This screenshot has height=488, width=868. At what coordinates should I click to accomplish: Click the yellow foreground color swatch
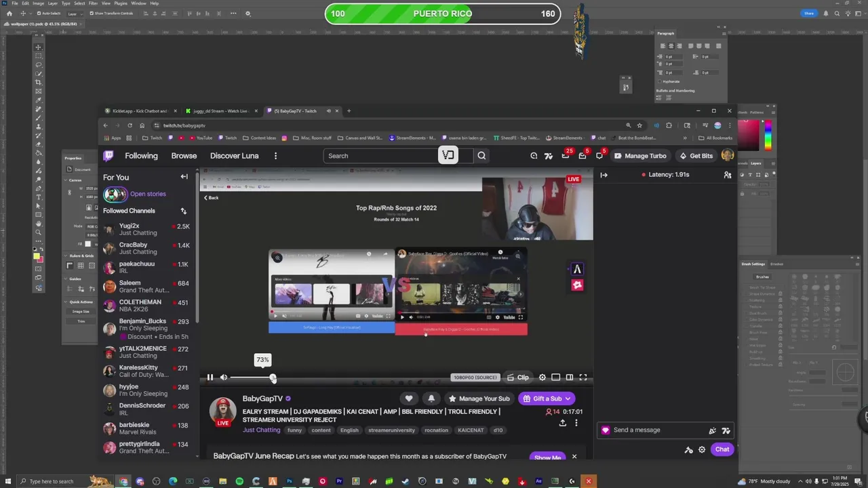pos(36,256)
